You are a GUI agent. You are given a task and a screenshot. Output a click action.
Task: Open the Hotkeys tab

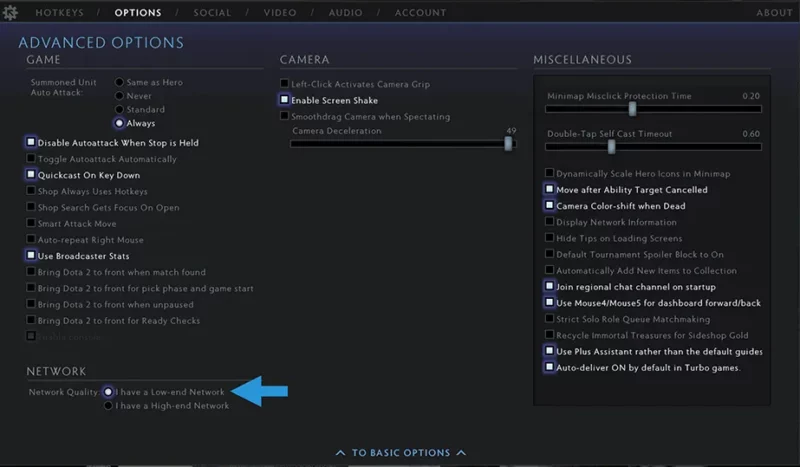(x=59, y=12)
